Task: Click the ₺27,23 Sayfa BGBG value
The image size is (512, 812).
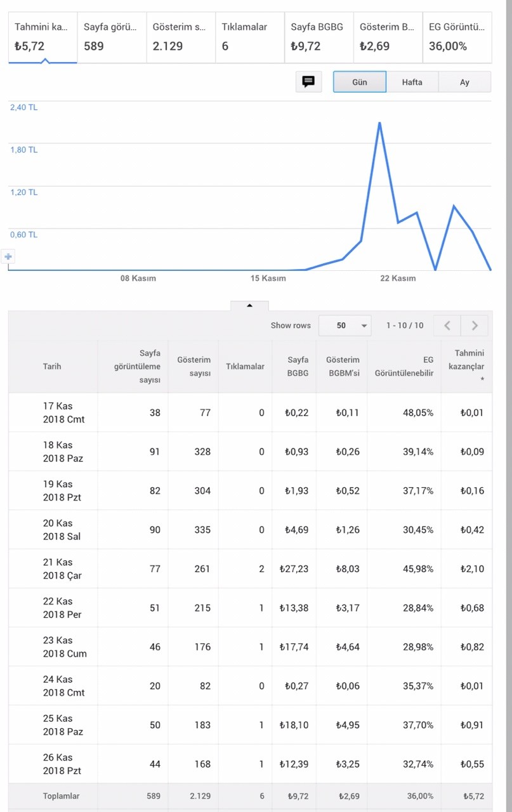Action: point(294,569)
